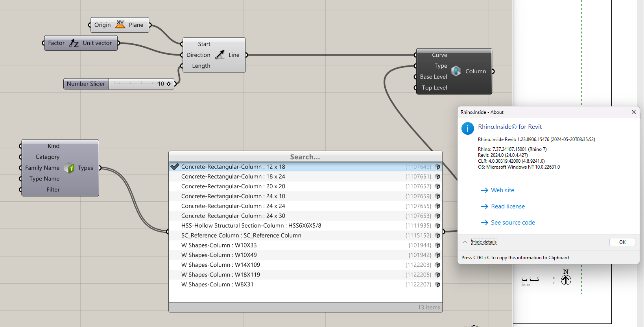This screenshot has width=644, height=327.
Task: Select HSS-Hollow Structural Section-Column : HSS6X6X5/8
Action: tap(305, 226)
